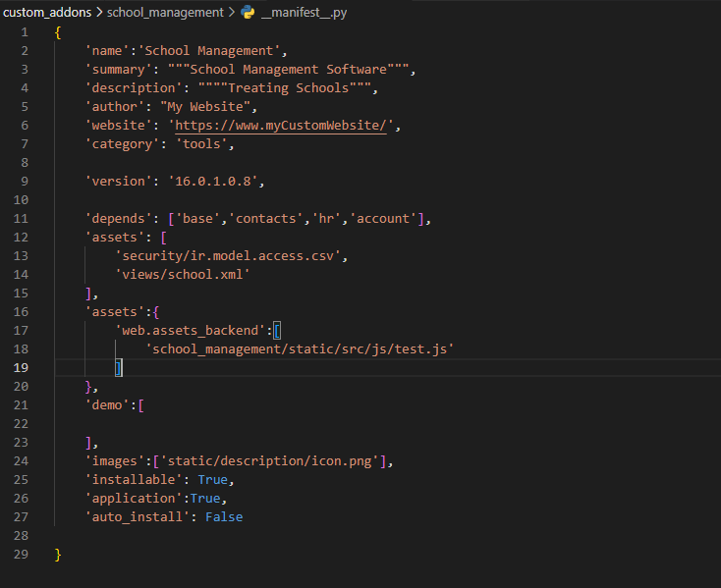721x588 pixels.
Task: Click the 'website' key on line 6
Action: (x=118, y=126)
